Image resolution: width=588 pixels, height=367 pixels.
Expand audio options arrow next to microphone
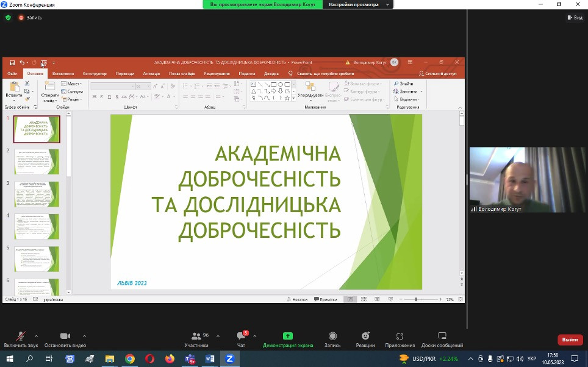[x=36, y=336]
